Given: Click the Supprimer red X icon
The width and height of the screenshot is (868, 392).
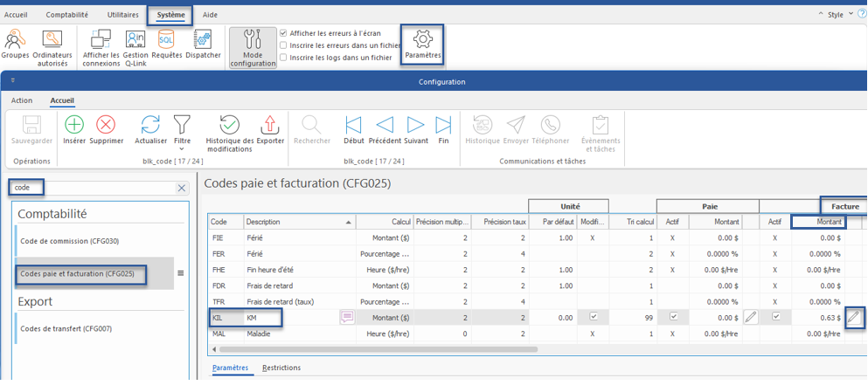Looking at the screenshot, I should tap(106, 125).
